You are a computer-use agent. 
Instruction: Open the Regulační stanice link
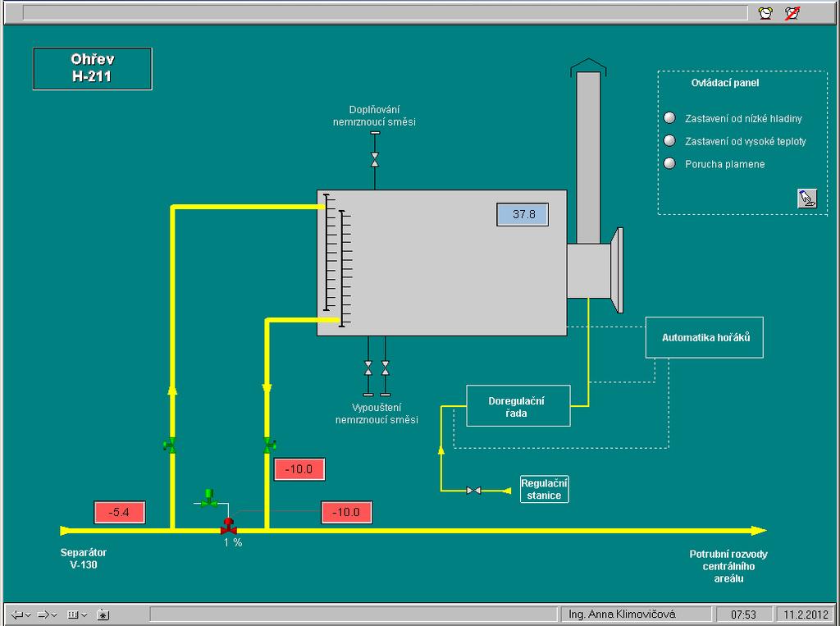[x=545, y=489]
